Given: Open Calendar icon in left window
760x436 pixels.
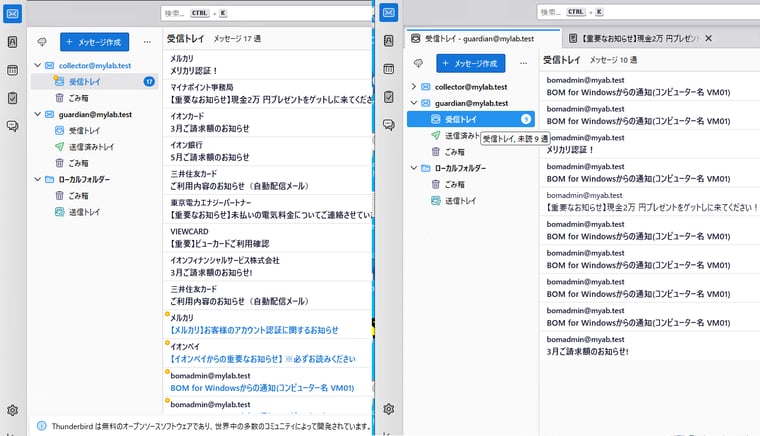Looking at the screenshot, I should pyautogui.click(x=13, y=70).
